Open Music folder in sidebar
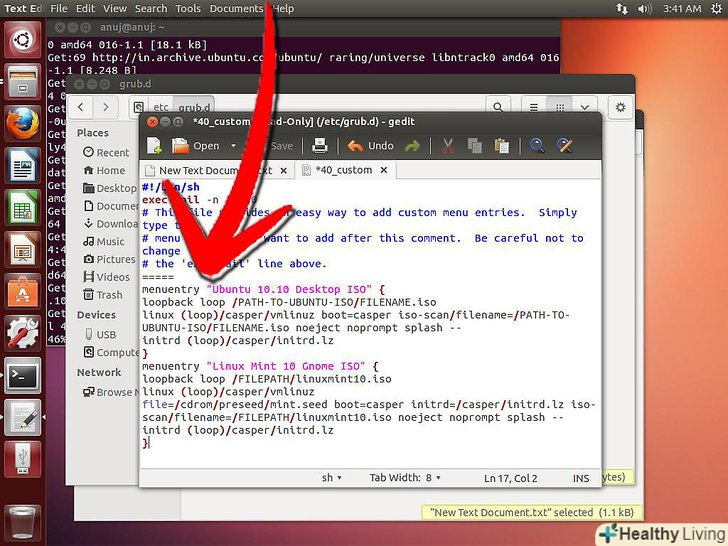Image resolution: width=728 pixels, height=546 pixels. coord(104,241)
